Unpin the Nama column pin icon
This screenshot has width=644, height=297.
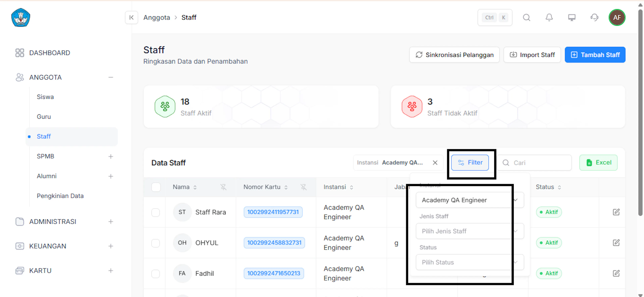point(223,187)
